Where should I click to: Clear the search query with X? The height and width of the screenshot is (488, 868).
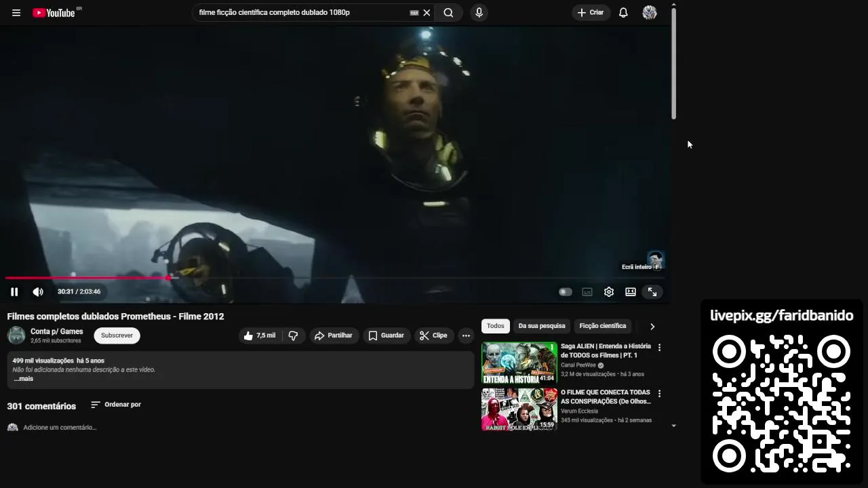427,13
